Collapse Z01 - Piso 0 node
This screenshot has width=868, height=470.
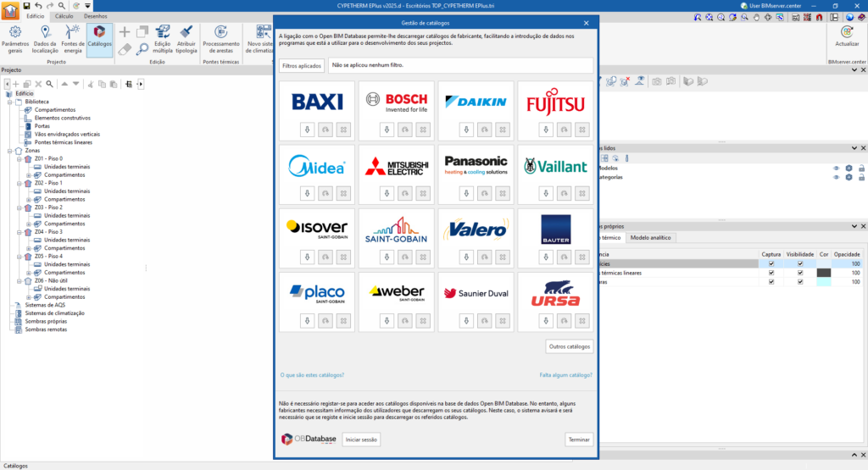(19, 158)
